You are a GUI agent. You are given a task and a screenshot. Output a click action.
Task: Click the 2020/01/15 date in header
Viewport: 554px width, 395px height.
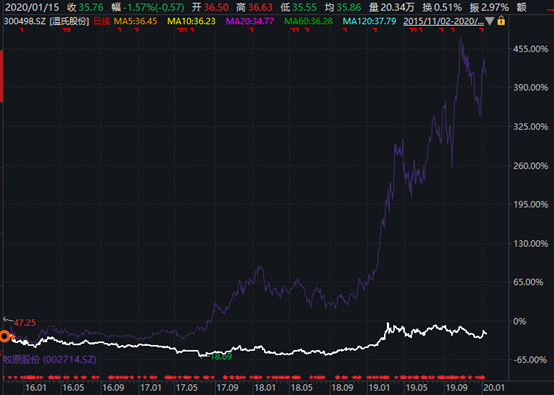point(32,7)
